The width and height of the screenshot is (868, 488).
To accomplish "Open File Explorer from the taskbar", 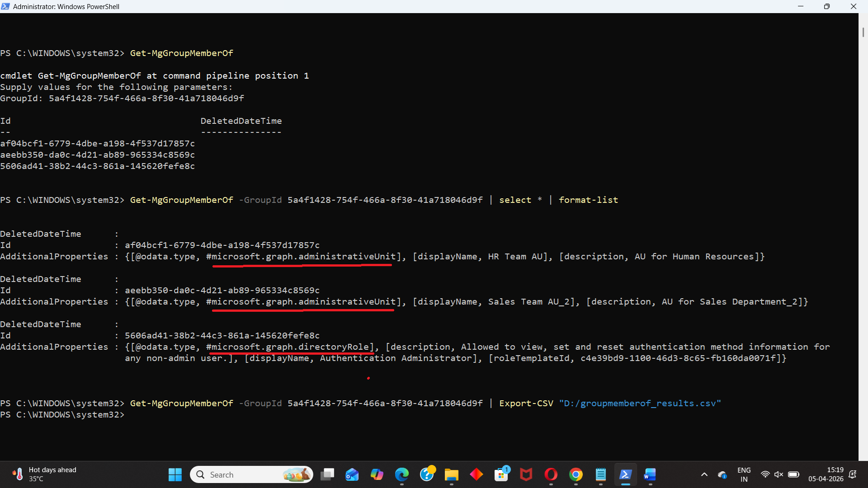I will click(451, 474).
